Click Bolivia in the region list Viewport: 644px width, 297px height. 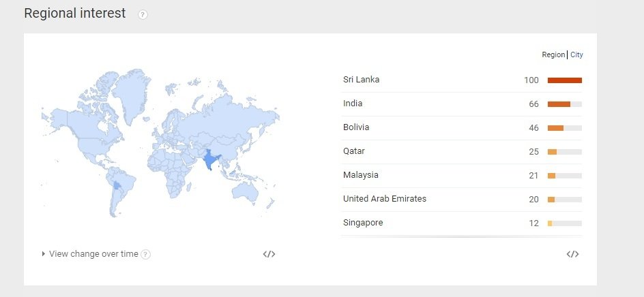355,127
